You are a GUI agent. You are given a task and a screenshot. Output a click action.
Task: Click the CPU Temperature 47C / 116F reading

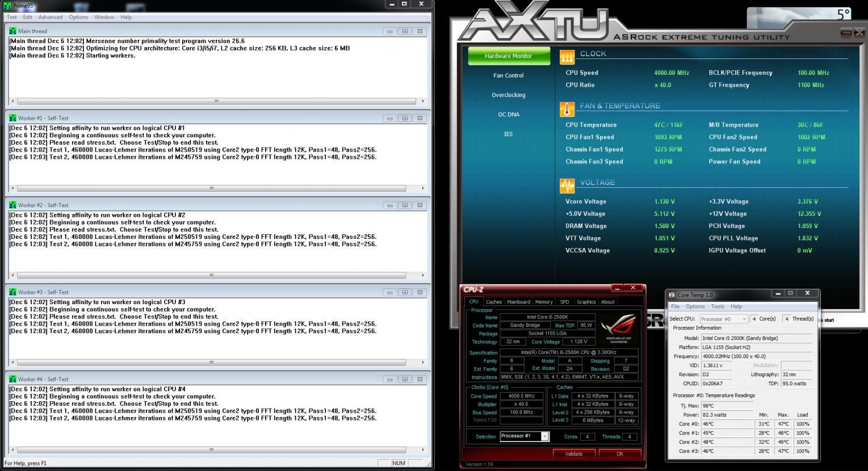pyautogui.click(x=669, y=125)
